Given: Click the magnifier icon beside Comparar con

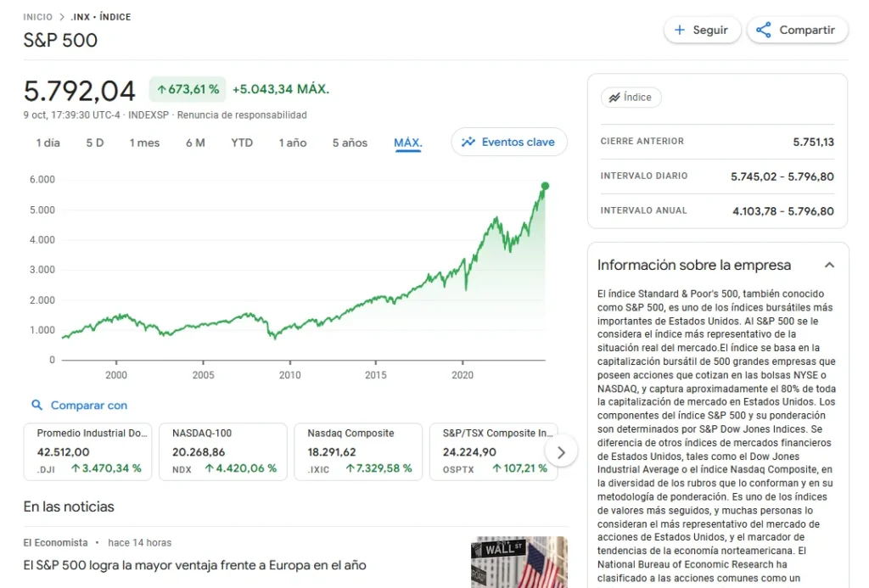Looking at the screenshot, I should click(x=36, y=406).
